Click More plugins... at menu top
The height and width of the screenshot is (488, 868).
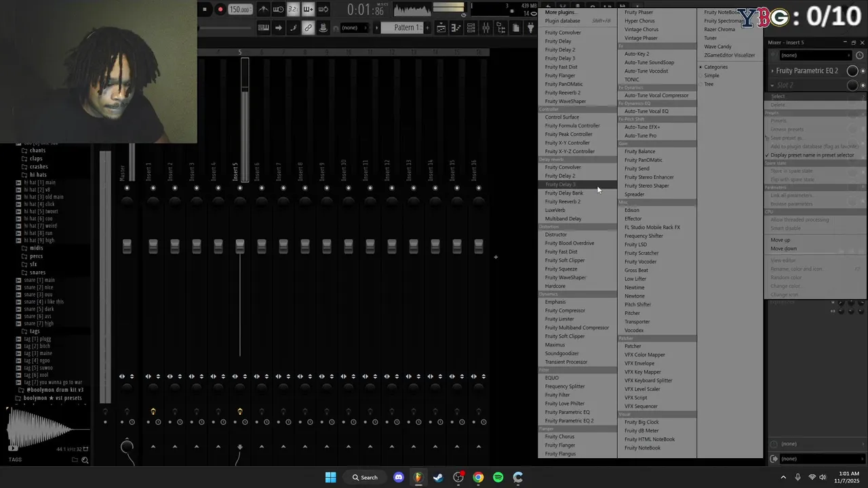coord(560,12)
